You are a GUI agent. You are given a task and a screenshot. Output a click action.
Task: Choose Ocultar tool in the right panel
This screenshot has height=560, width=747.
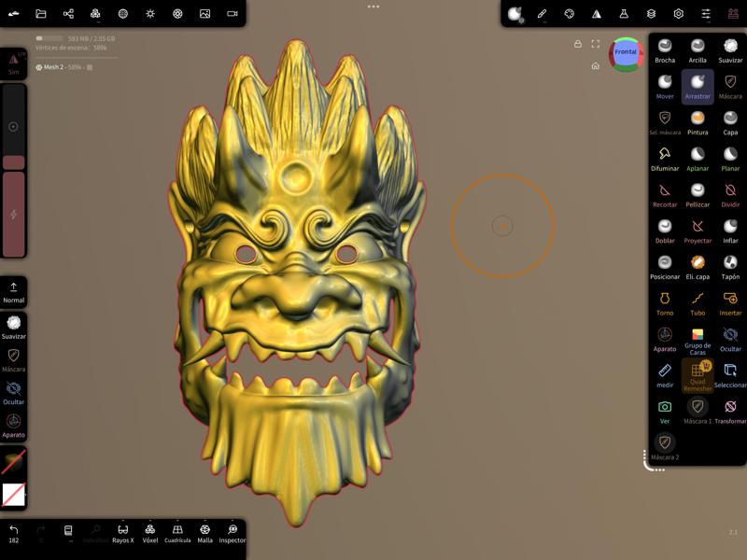click(730, 340)
